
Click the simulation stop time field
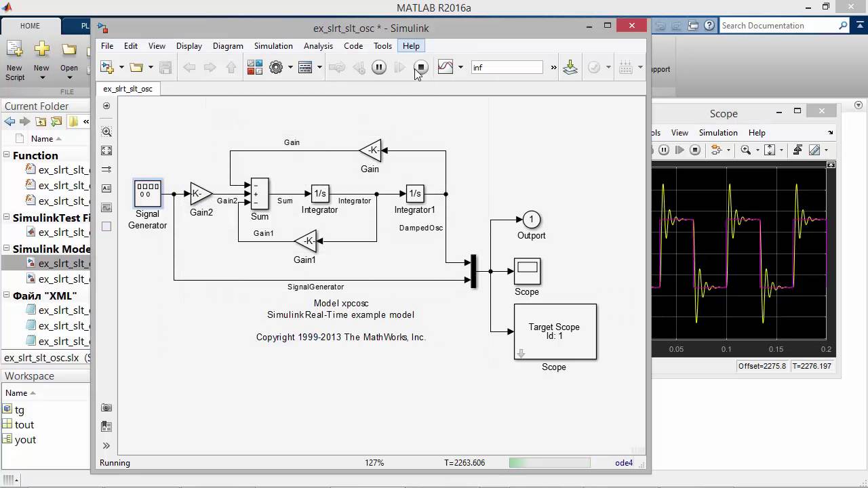pos(507,67)
